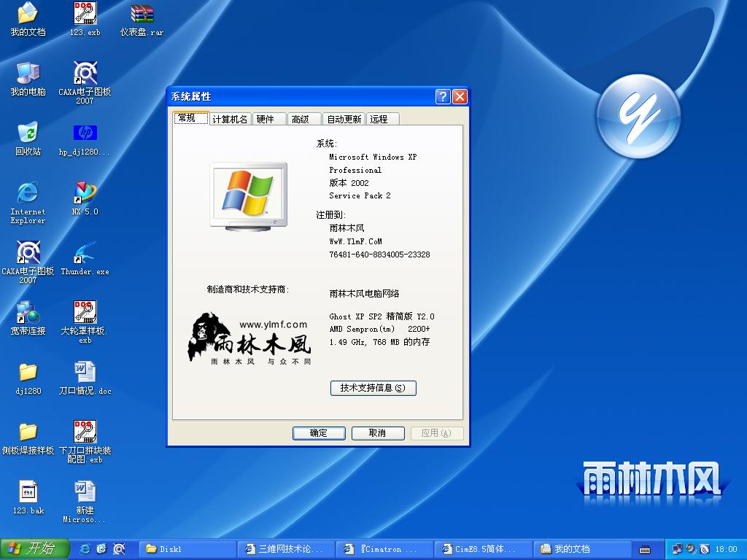Select the 刀口情况.doc document icon
The image size is (747, 560).
85,379
